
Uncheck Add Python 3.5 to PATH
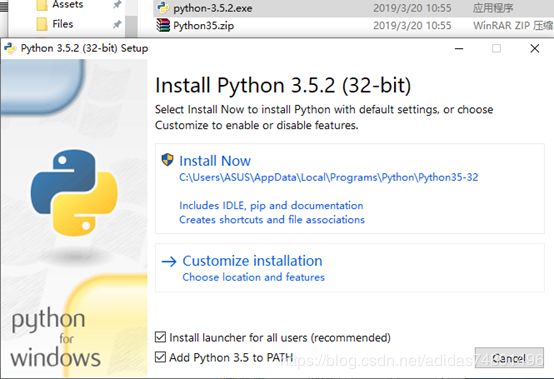[160, 357]
